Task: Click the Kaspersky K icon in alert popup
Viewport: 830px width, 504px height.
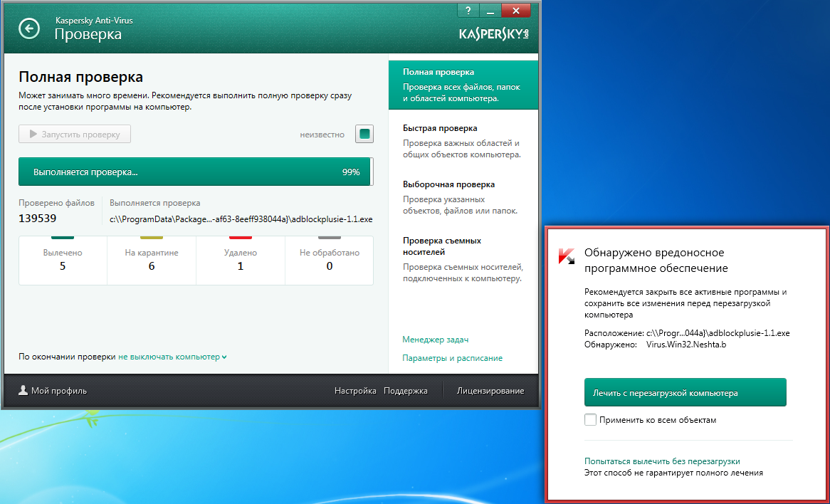Action: (567, 256)
